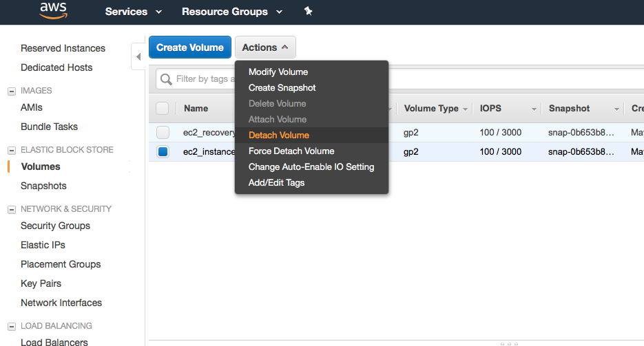644x346 pixels.
Task: Select Change Auto-Enable IO Setting
Action: pos(311,167)
